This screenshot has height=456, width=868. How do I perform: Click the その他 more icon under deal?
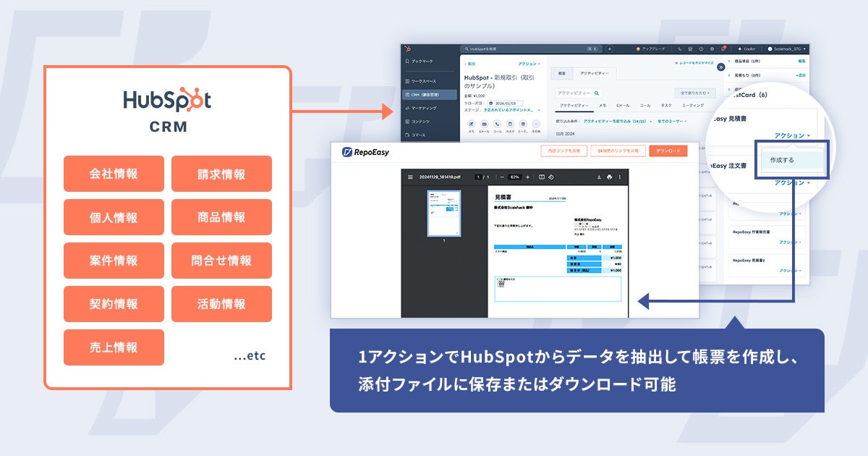[x=535, y=124]
